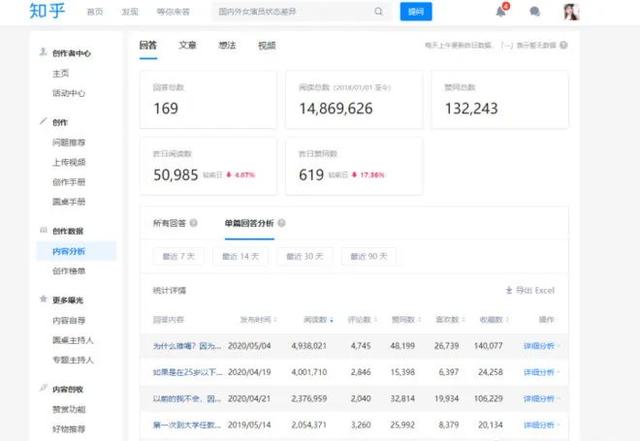Click the help icon next to 所有回答

(193, 223)
